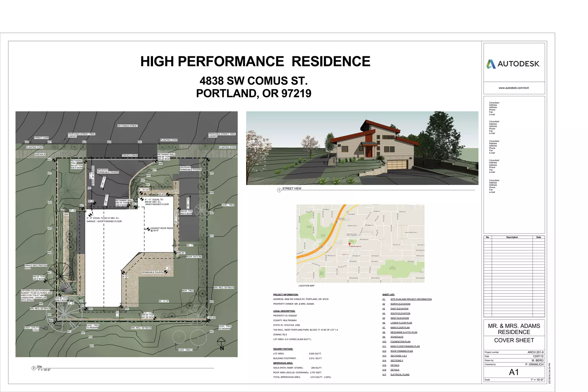The height and width of the screenshot is (392, 588).
Task: Open the Schedules sheet link
Action: (397, 337)
